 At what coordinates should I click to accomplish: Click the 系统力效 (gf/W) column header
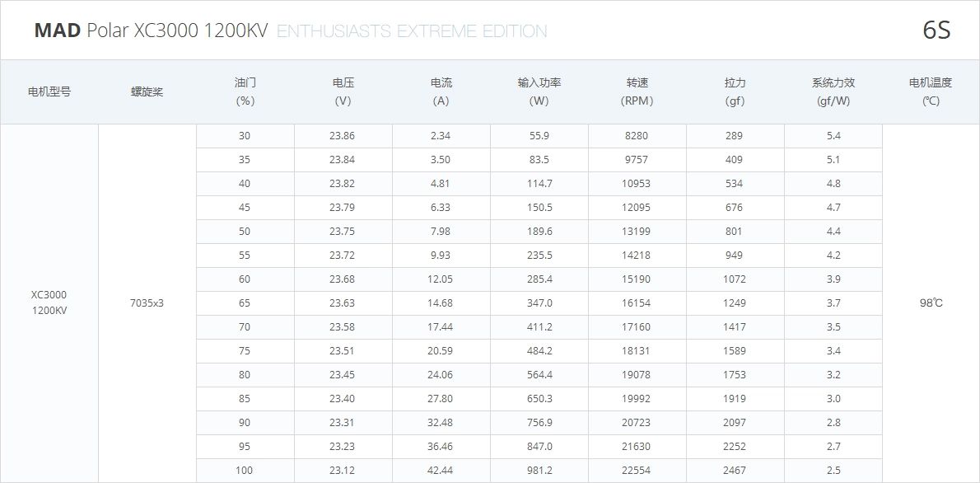click(833, 92)
